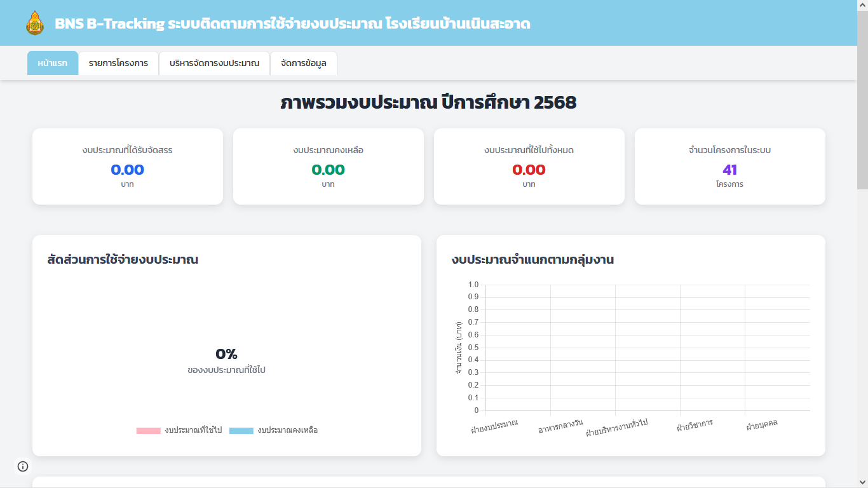Click the scrollbar down arrow icon
Image resolution: width=868 pixels, height=488 pixels.
[x=863, y=483]
